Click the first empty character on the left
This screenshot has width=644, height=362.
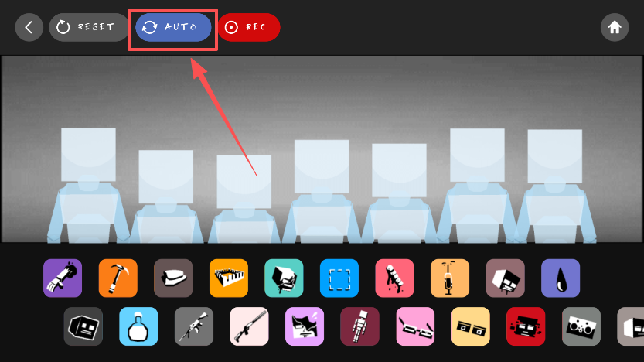coord(88,185)
